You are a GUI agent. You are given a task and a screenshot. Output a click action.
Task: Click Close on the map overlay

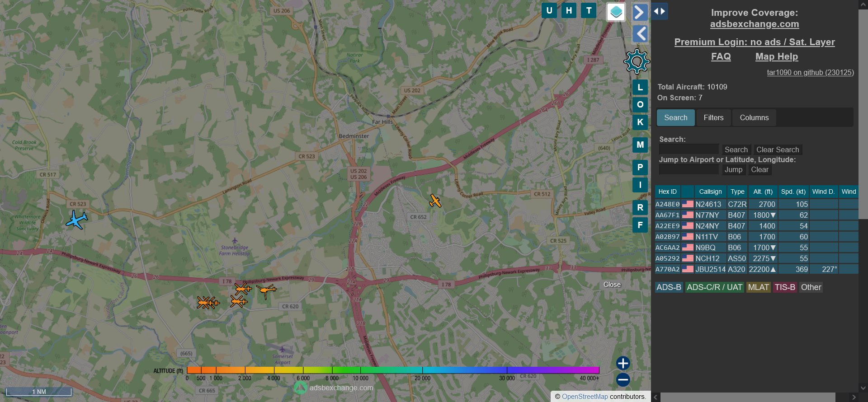point(612,285)
